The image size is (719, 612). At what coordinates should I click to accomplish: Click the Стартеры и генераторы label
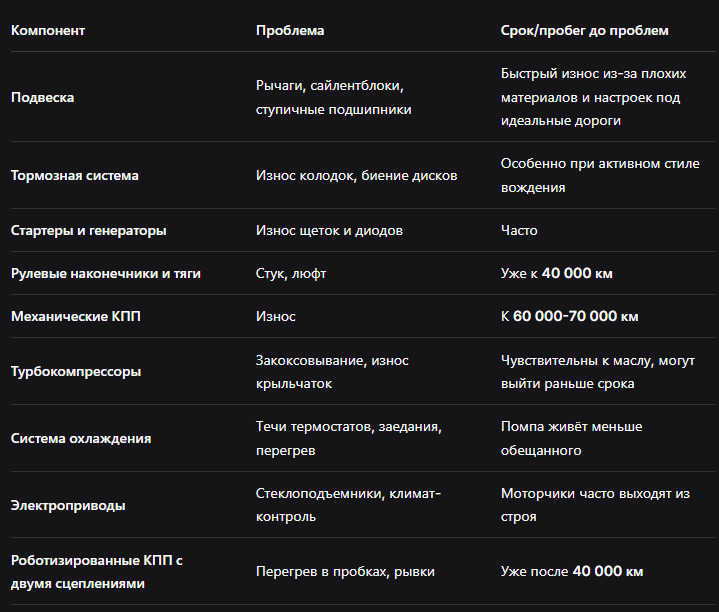pos(88,231)
